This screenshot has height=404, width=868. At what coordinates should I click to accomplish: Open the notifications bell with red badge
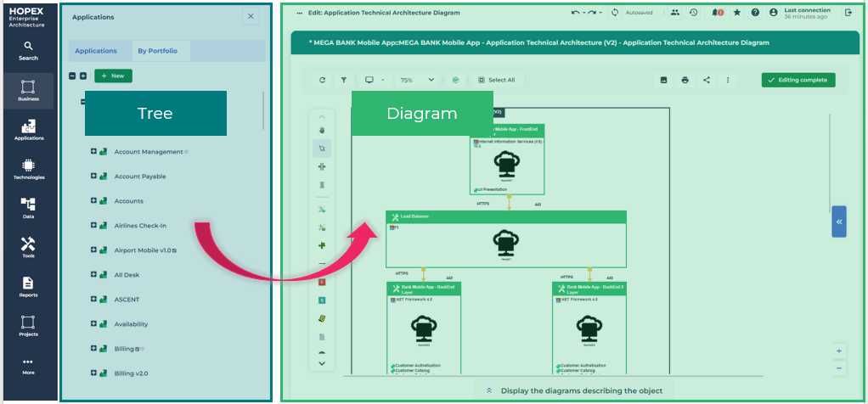tap(718, 13)
